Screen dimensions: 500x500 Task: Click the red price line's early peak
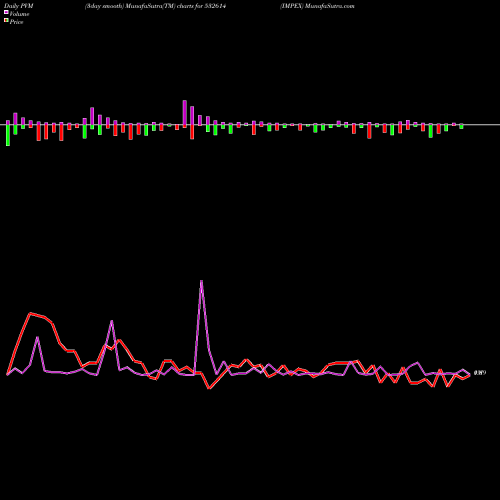coord(31,313)
